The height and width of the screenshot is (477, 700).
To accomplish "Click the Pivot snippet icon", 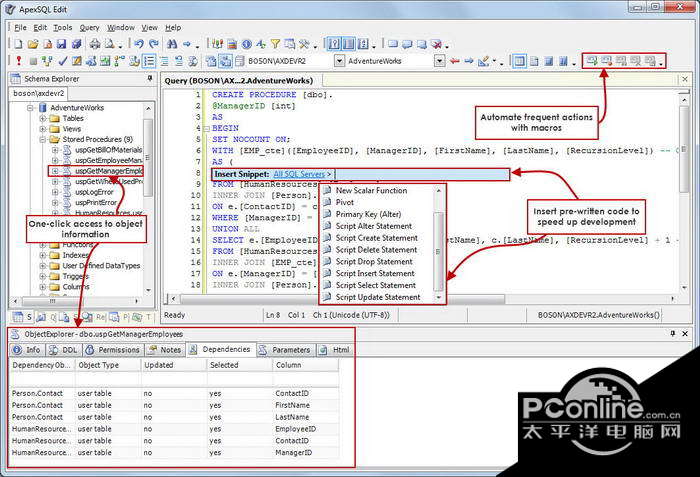I will [x=327, y=202].
